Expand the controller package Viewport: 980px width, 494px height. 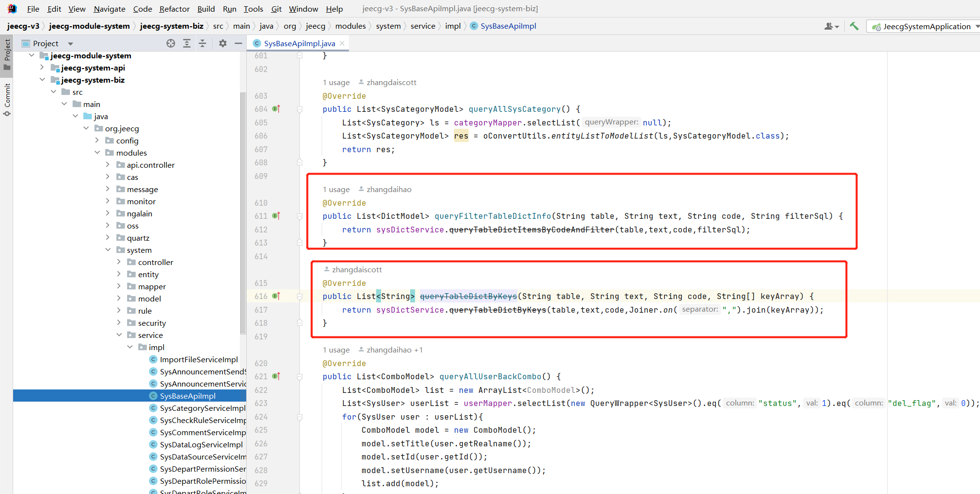tap(119, 262)
